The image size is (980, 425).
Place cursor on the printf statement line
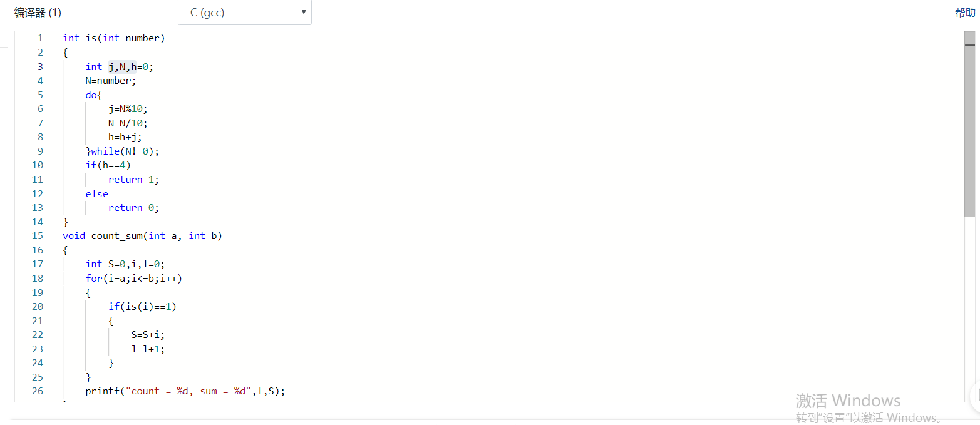click(185, 391)
